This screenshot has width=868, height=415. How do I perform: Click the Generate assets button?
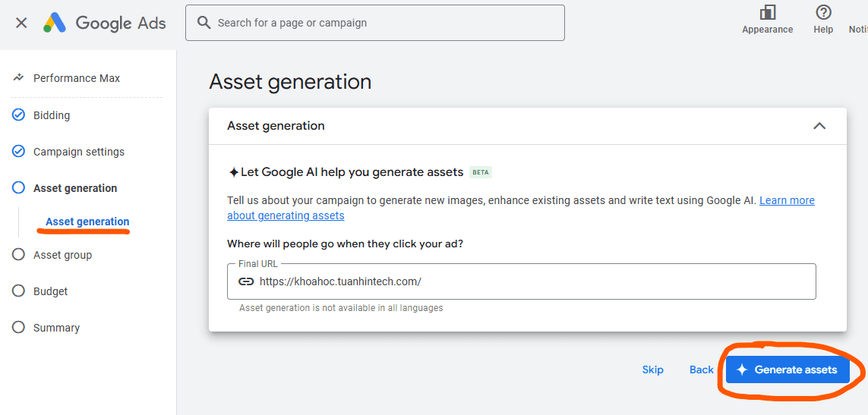788,369
